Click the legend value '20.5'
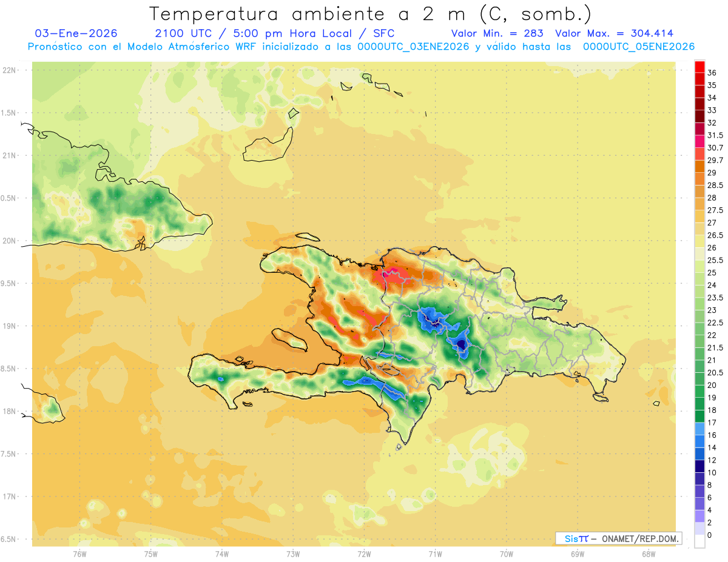This screenshot has width=728, height=562. coord(715,373)
